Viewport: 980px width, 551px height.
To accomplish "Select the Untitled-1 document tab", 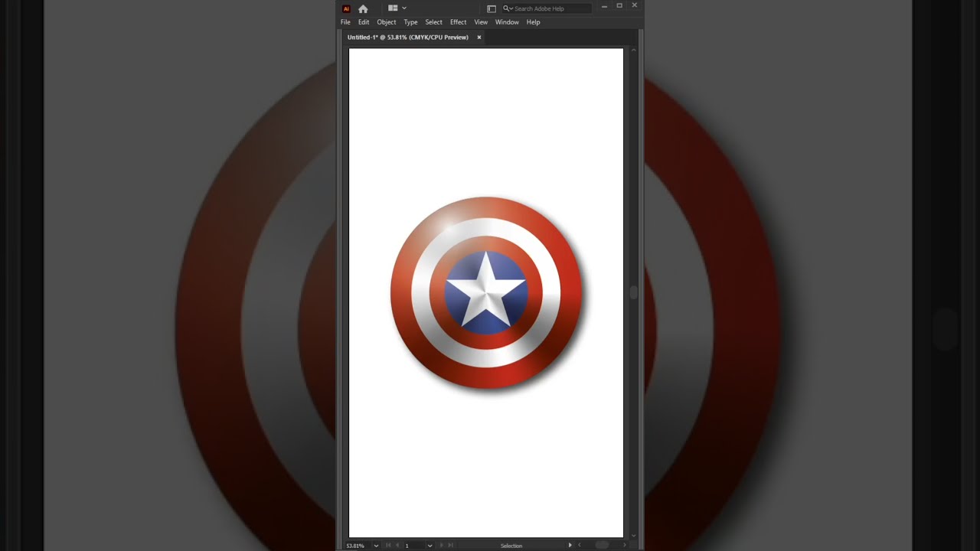I will click(x=408, y=37).
